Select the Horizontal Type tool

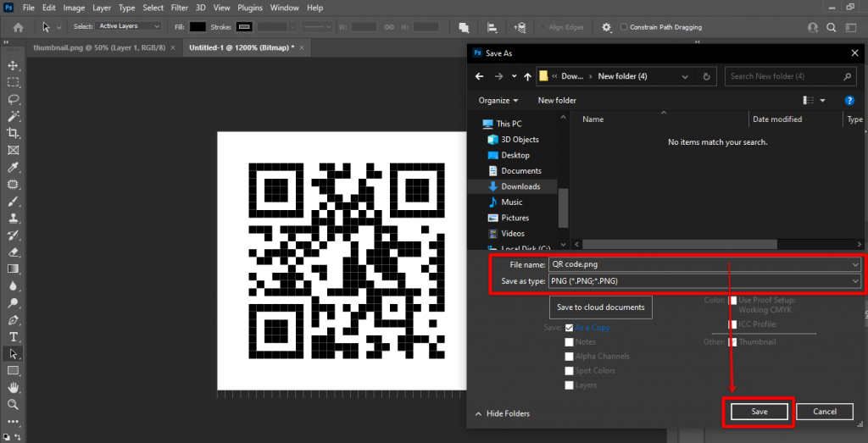(x=14, y=337)
